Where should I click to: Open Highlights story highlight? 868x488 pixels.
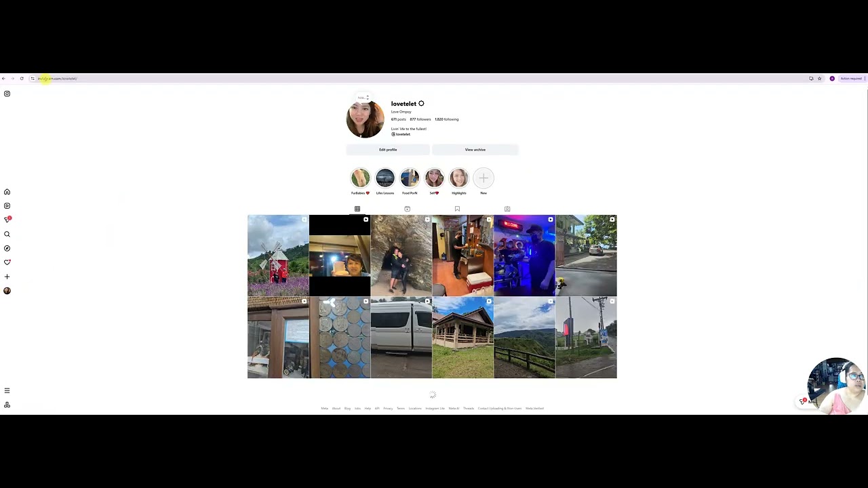point(459,178)
